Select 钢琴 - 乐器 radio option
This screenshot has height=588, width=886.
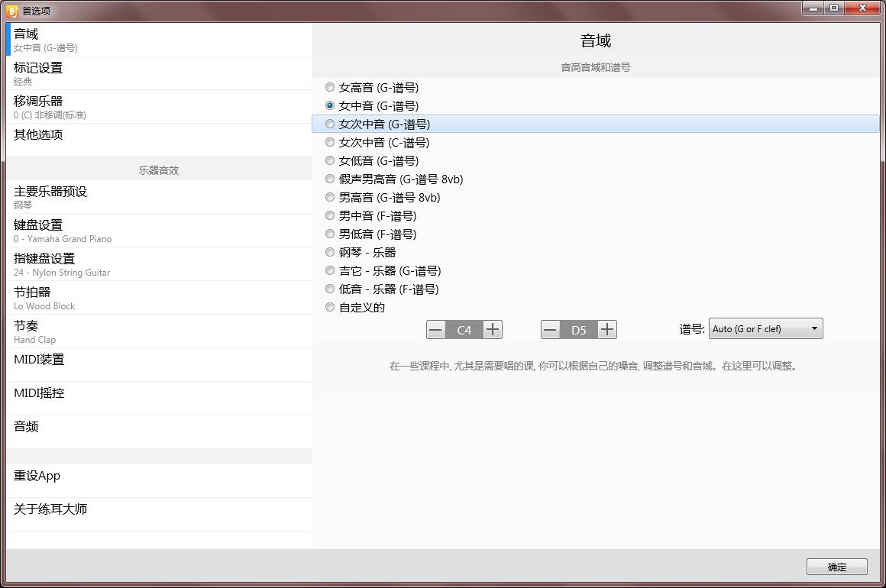[330, 252]
